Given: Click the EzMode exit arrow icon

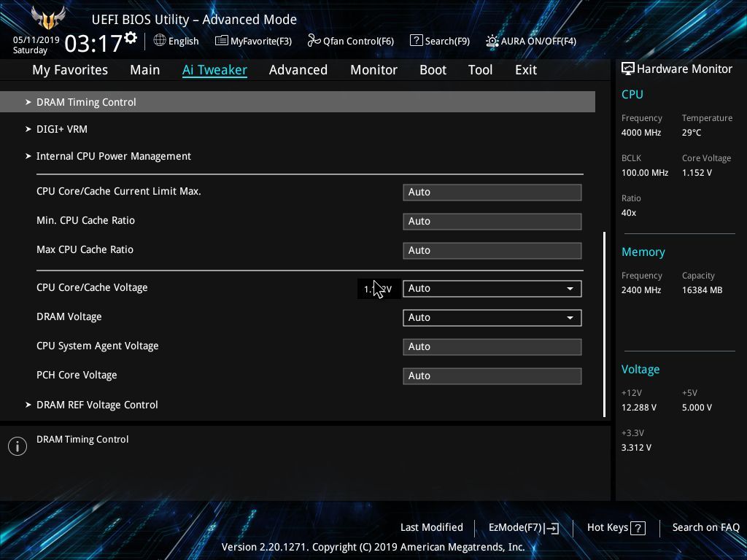Looking at the screenshot, I should (551, 528).
